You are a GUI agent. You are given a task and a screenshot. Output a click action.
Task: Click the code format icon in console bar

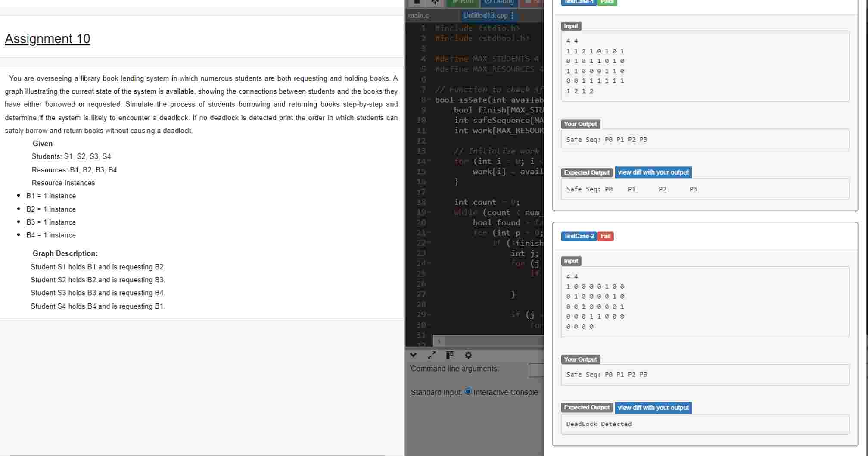449,355
